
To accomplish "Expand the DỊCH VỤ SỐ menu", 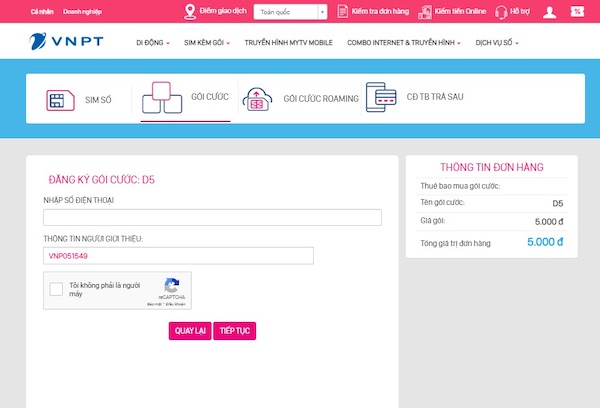I will pyautogui.click(x=497, y=43).
